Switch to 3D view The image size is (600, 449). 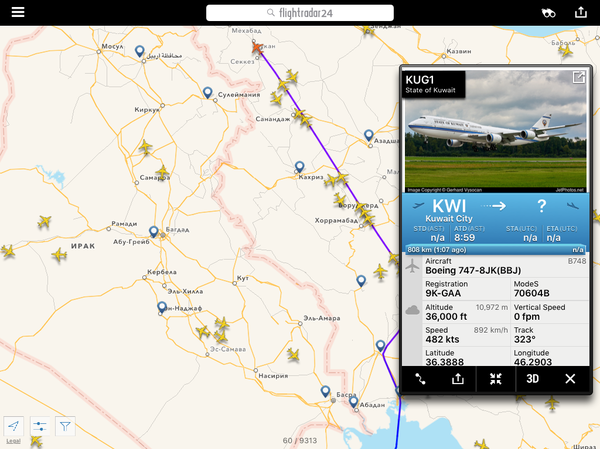(533, 379)
